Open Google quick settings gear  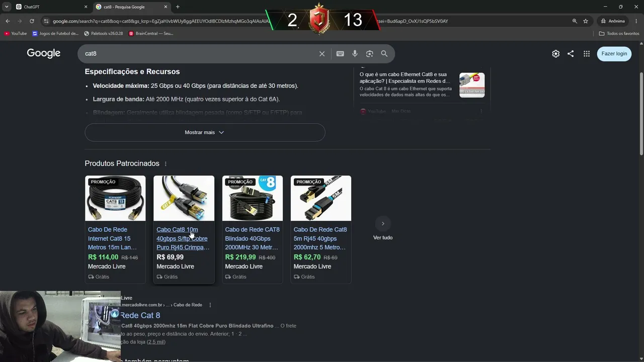[x=555, y=54]
